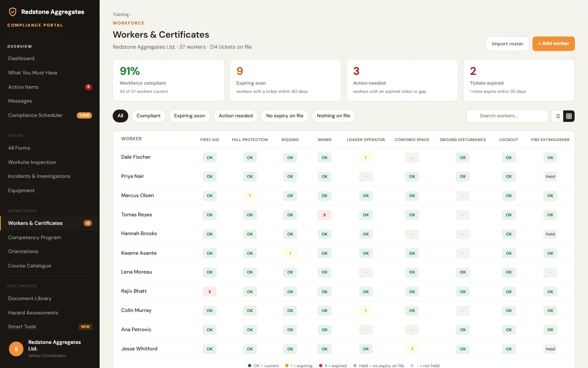Image resolution: width=588 pixels, height=368 pixels.
Task: Open worker Marcus Olsen
Action: point(138,195)
